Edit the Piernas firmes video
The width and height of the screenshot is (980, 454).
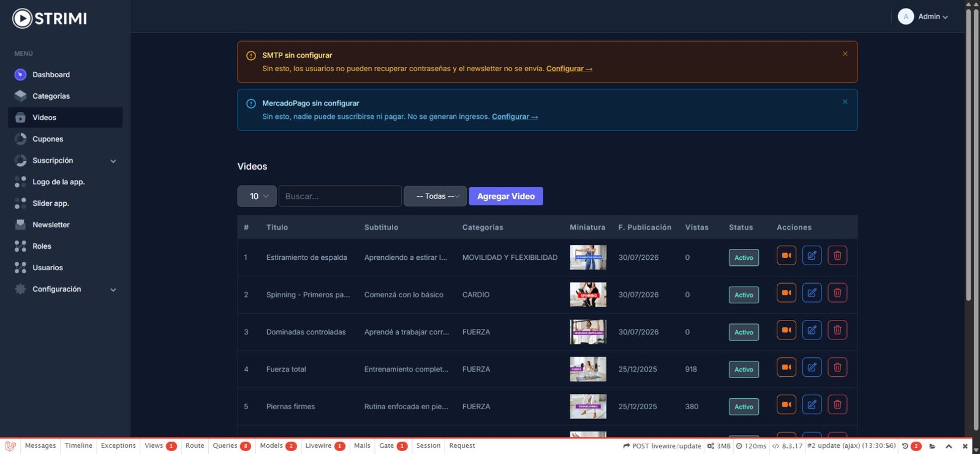[812, 405]
